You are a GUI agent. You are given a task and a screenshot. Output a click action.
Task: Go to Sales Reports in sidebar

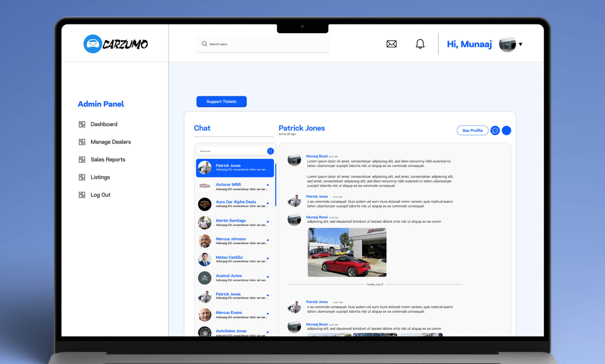click(108, 160)
